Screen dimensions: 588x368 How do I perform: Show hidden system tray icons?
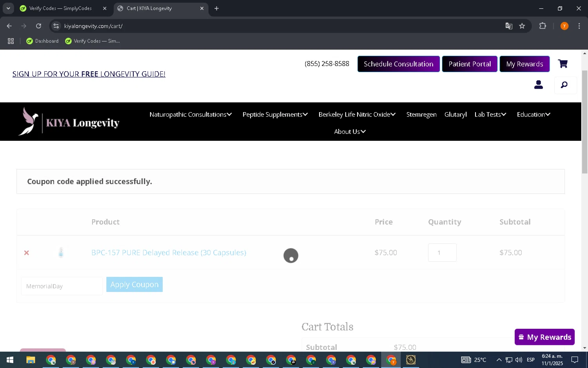(499, 360)
